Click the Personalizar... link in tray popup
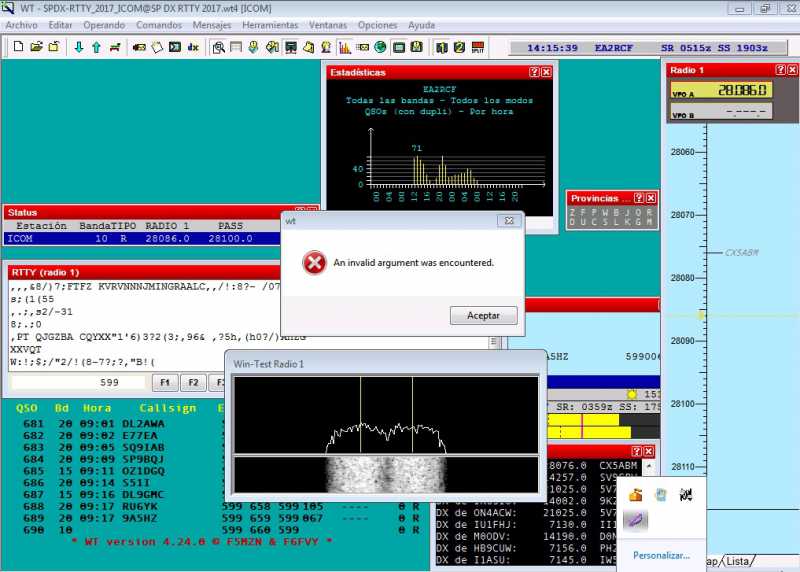Viewport: 800px width, 572px height. [661, 555]
